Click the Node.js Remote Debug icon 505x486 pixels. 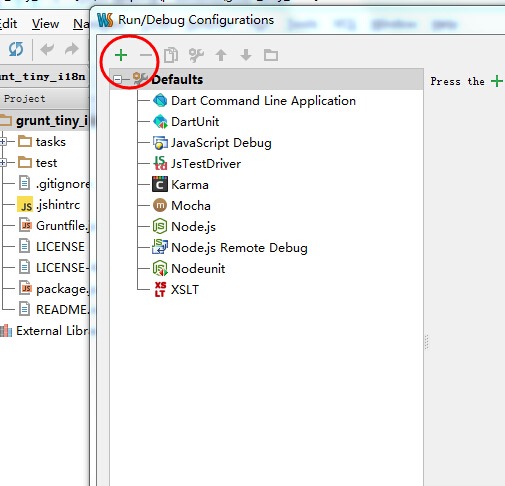click(160, 247)
